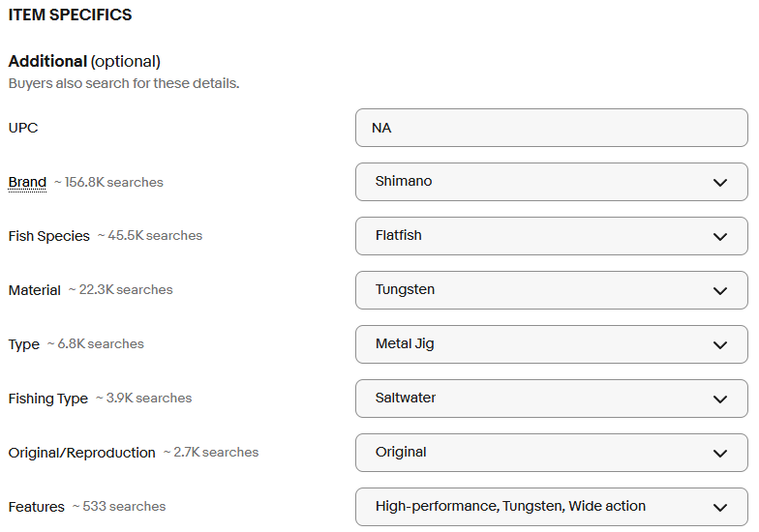Hit the chevron arrow in the Original/Reproduction dropdown

click(x=719, y=454)
